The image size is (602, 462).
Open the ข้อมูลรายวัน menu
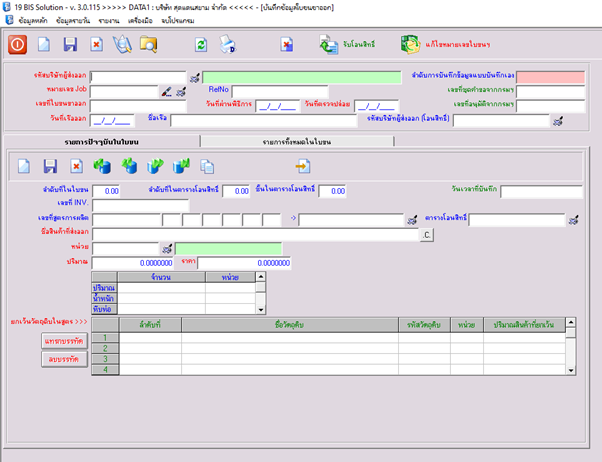coord(73,21)
